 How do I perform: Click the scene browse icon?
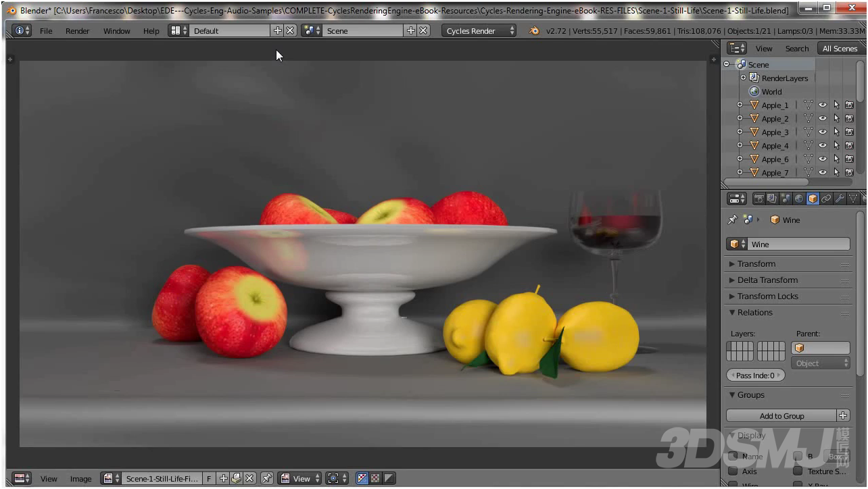pyautogui.click(x=312, y=30)
